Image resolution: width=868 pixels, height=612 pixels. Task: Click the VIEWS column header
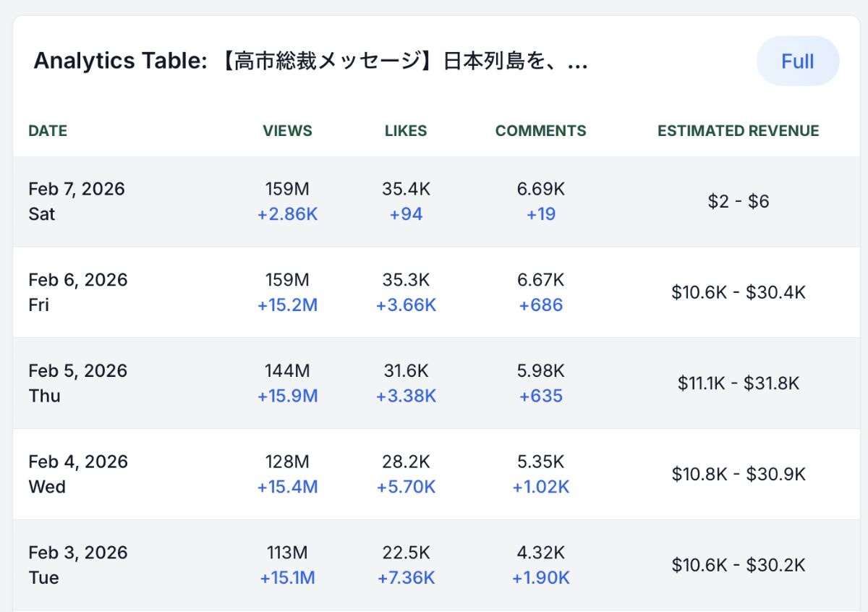(287, 131)
